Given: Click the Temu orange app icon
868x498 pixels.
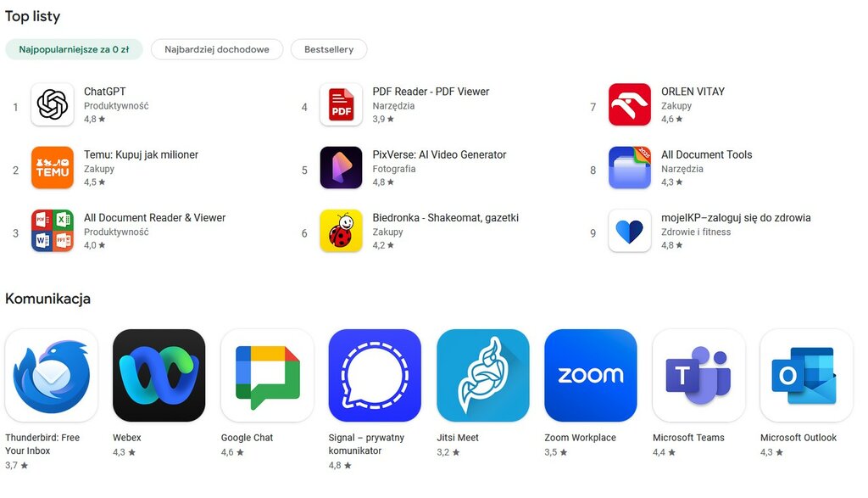Looking at the screenshot, I should click(x=53, y=168).
